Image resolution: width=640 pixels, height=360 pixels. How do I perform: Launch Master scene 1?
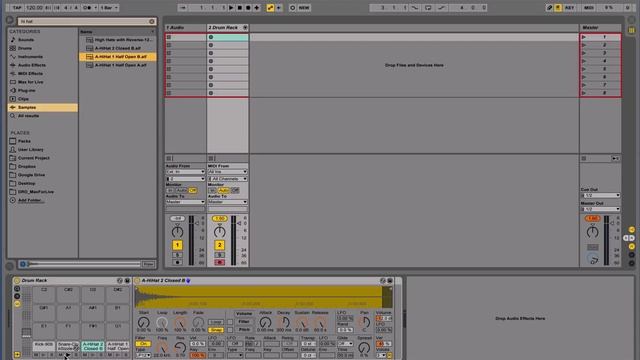click(584, 37)
